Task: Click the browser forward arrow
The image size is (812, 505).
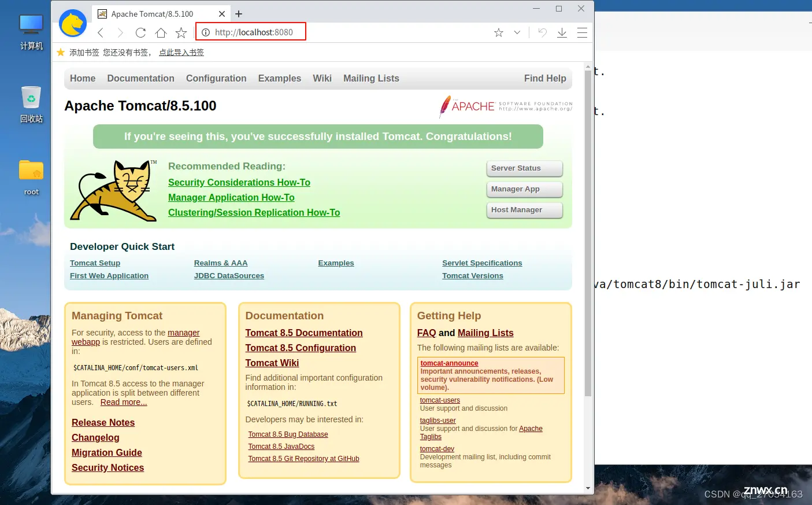Action: 120,32
